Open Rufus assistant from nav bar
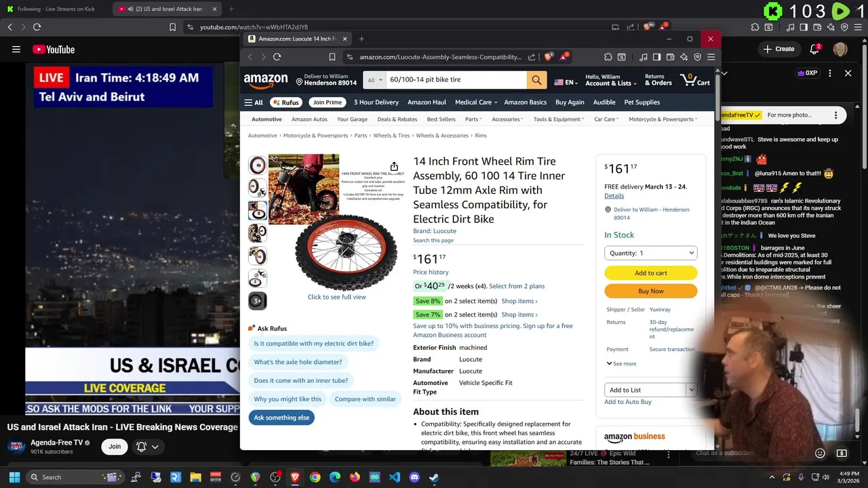 click(286, 102)
